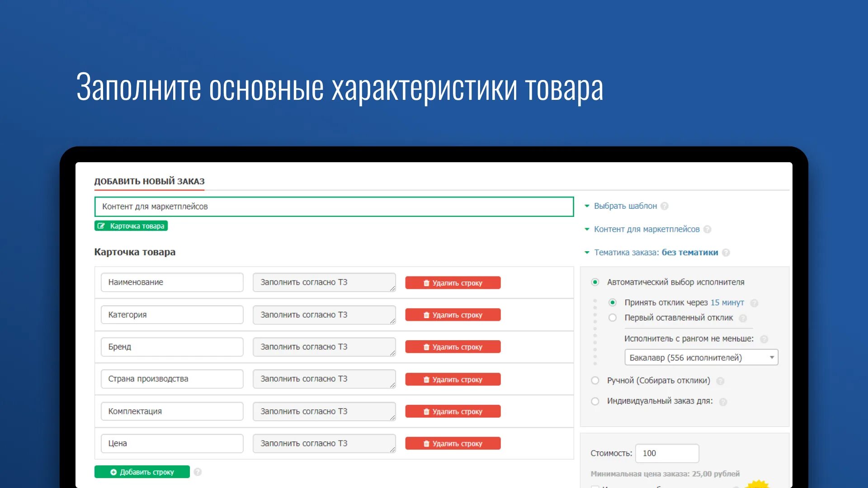
Task: Click Заполнить согласно ТЗ field in Наименование row
Action: point(324,282)
